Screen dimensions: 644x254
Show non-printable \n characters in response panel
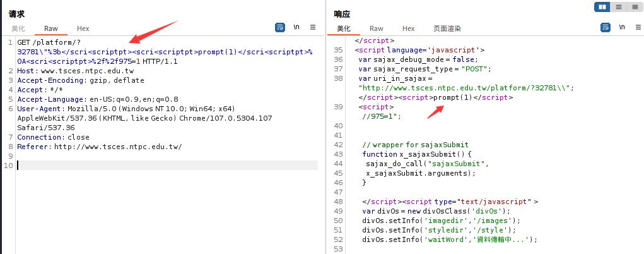[x=622, y=28]
